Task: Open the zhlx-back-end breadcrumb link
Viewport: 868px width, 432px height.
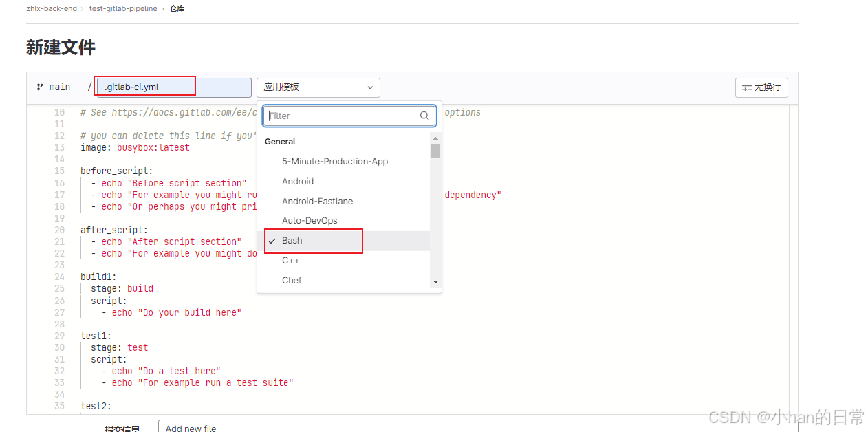Action: coord(52,9)
